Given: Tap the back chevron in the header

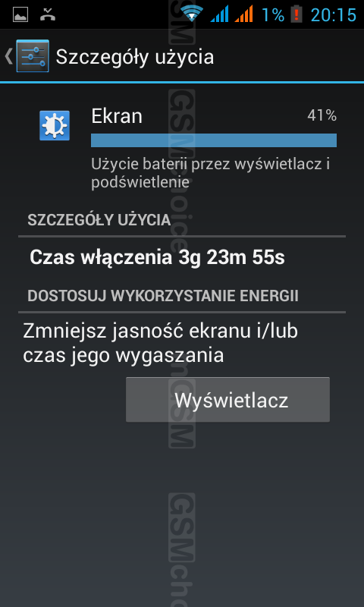Looking at the screenshot, I should [x=8, y=56].
